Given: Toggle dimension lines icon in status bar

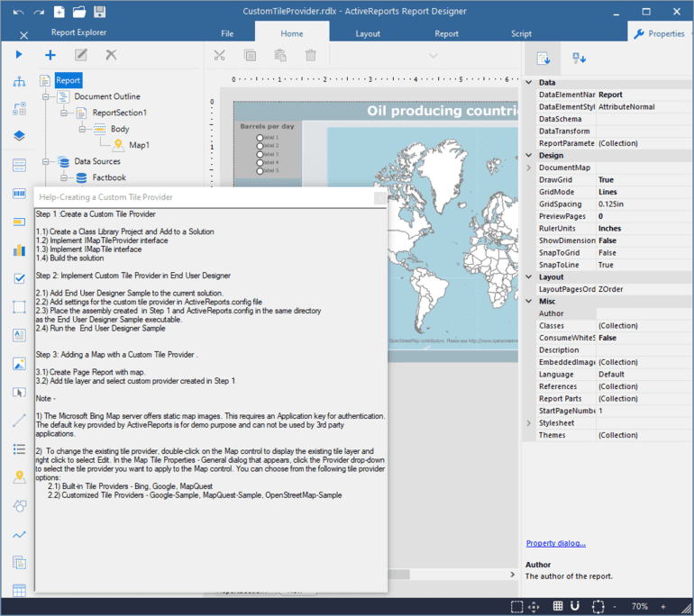Looking at the screenshot, I should 598,606.
